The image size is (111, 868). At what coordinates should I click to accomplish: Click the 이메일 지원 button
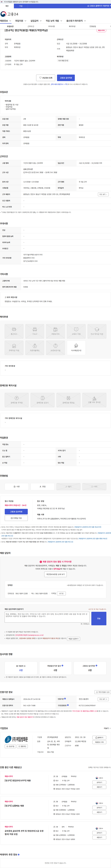(16, 518)
